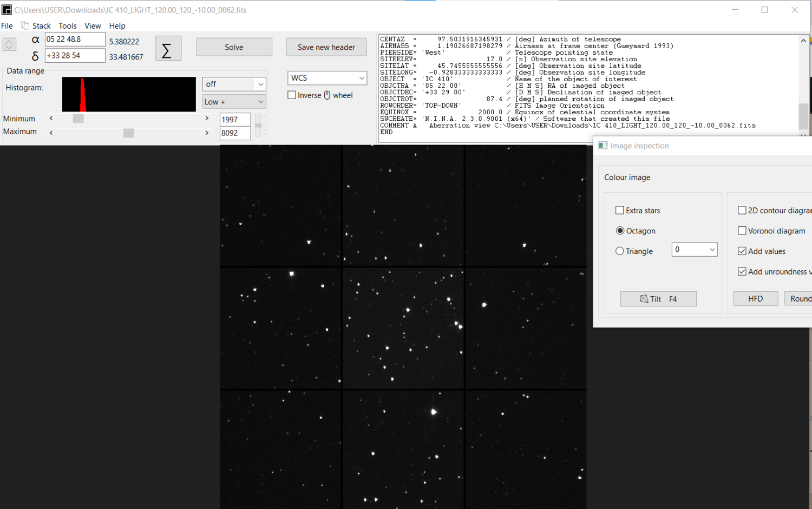Enable the Voronoi diagram checkbox

742,231
